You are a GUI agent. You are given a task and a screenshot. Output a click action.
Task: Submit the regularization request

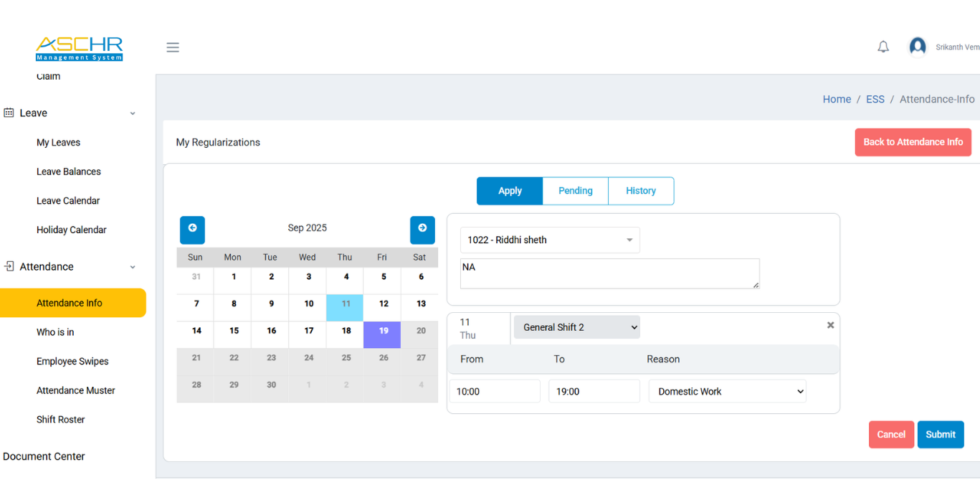940,434
